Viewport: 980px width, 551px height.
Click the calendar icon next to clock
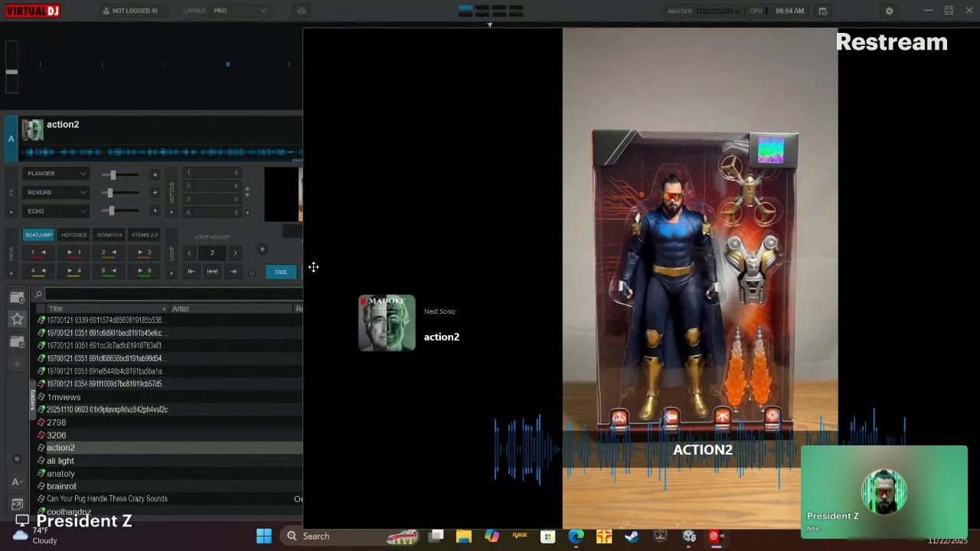click(x=823, y=11)
